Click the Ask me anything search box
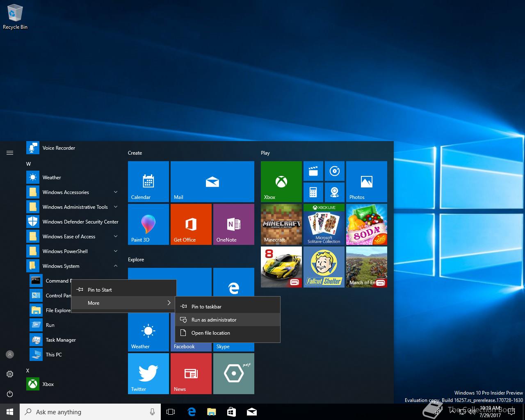525x420 pixels. [x=90, y=412]
